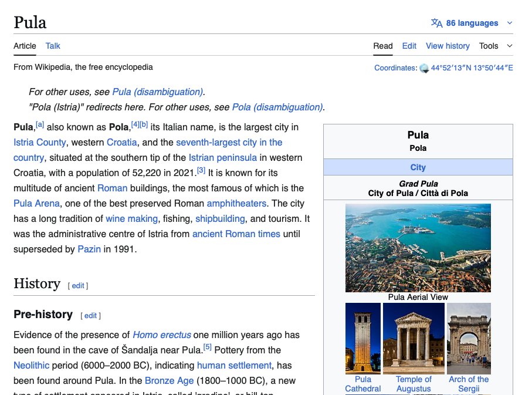Image resolution: width=532 pixels, height=395 pixels.
Task: Follow the Istria County link
Action: (39, 142)
